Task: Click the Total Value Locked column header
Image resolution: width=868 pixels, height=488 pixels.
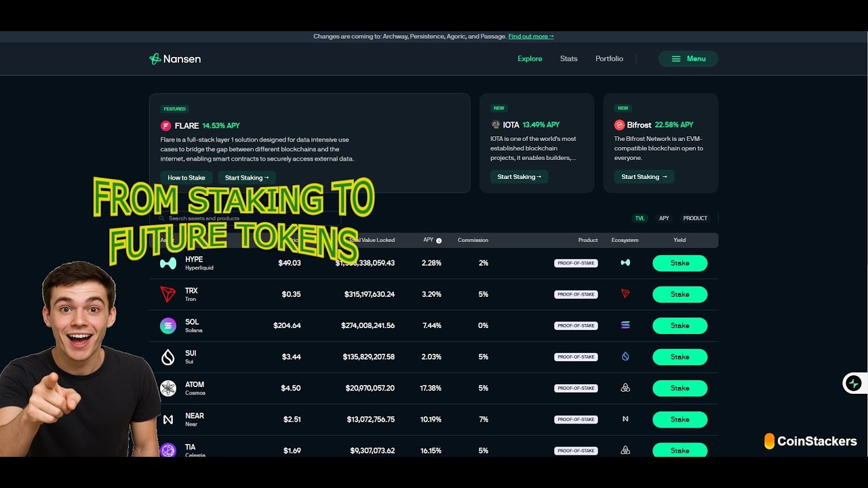Action: pos(372,240)
